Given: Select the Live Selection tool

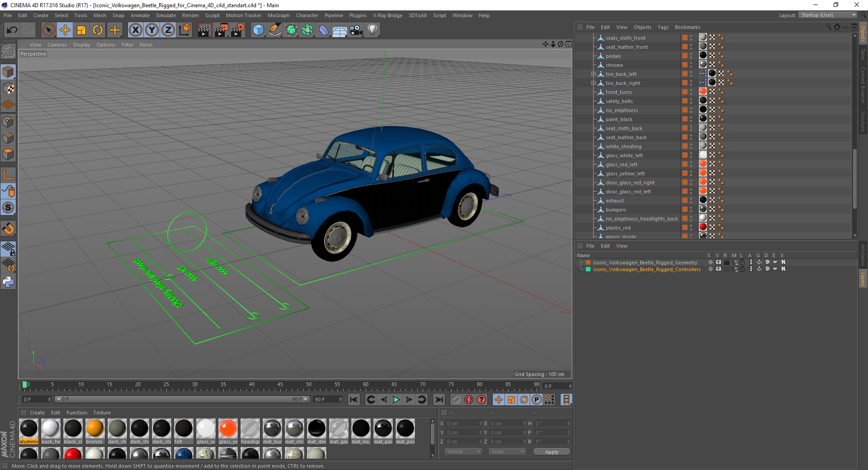Looking at the screenshot, I should point(48,30).
